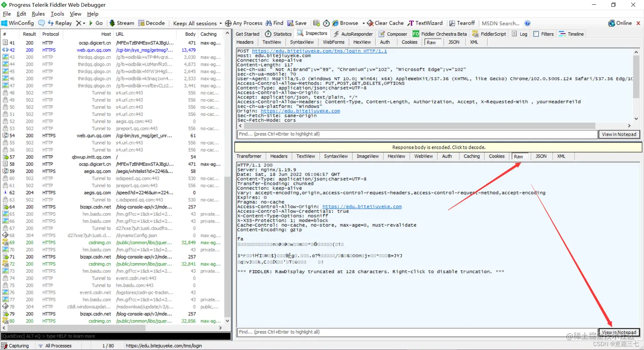Open the Timeline tab

pos(571,34)
